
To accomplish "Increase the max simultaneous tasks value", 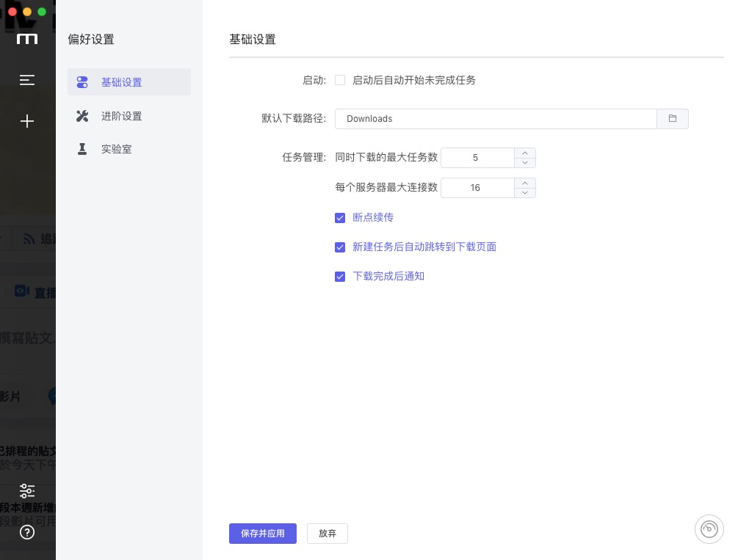I will click(x=525, y=153).
